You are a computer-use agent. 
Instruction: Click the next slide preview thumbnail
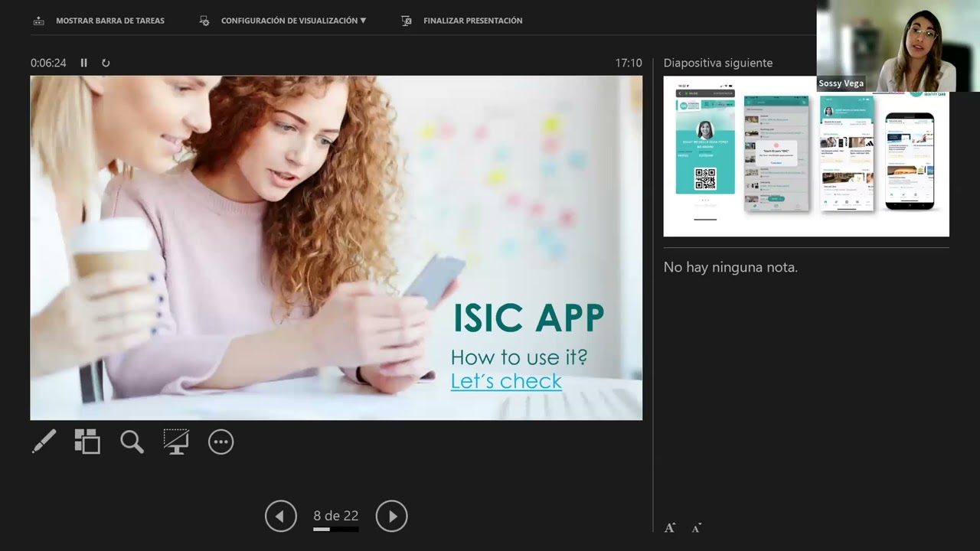point(806,156)
